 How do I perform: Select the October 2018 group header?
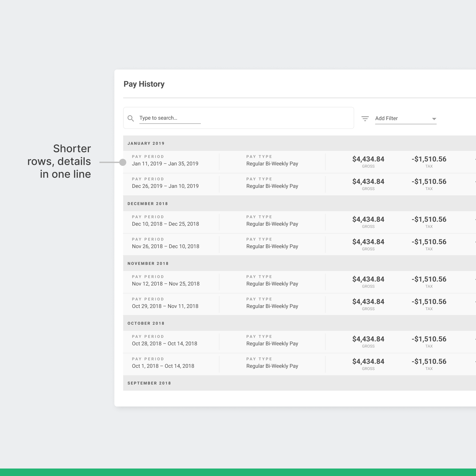pos(146,324)
